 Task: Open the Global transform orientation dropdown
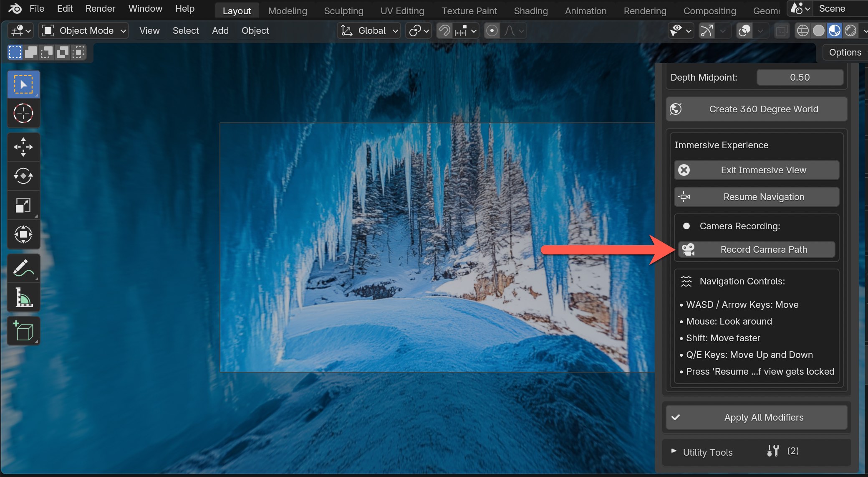[x=369, y=30]
